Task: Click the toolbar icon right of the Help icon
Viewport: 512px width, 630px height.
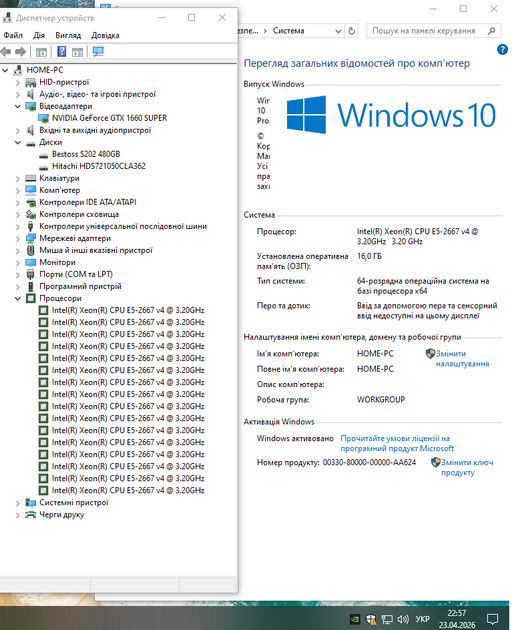Action: click(77, 51)
